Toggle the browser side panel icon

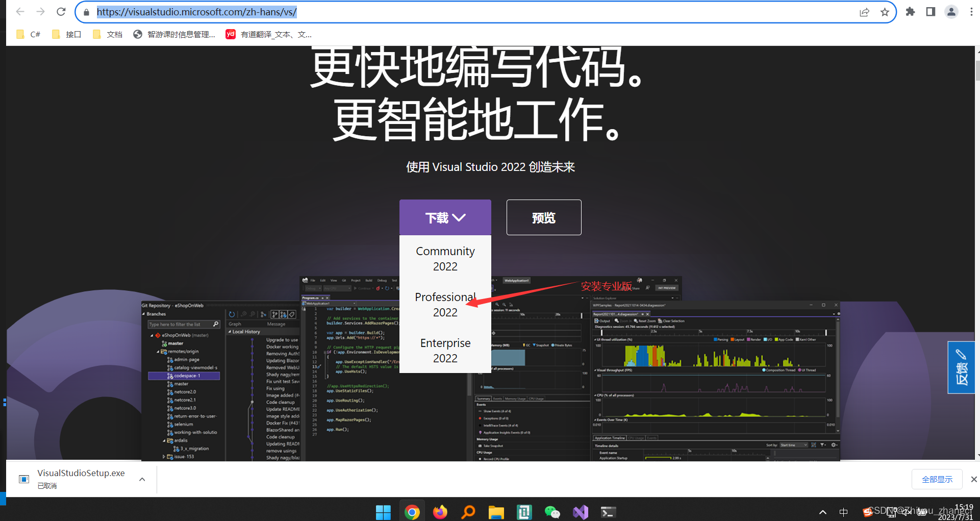[x=931, y=11]
